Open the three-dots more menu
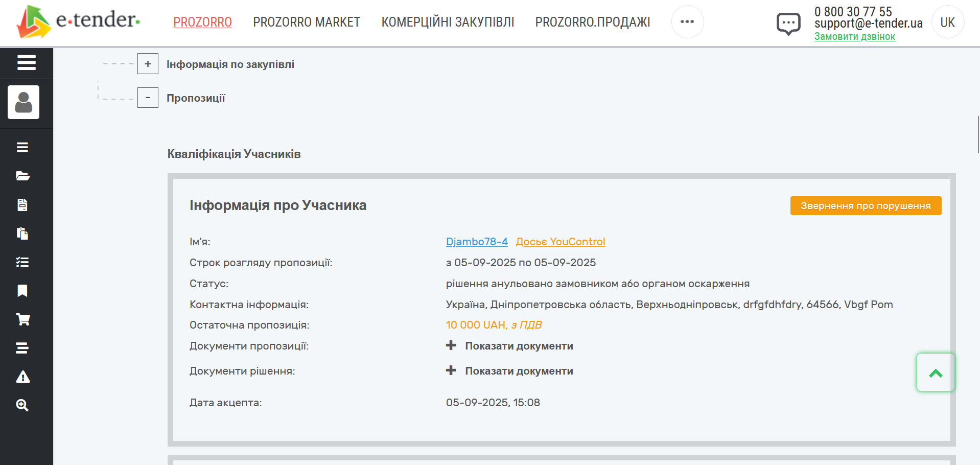Image resolution: width=980 pixels, height=465 pixels. click(x=687, y=21)
